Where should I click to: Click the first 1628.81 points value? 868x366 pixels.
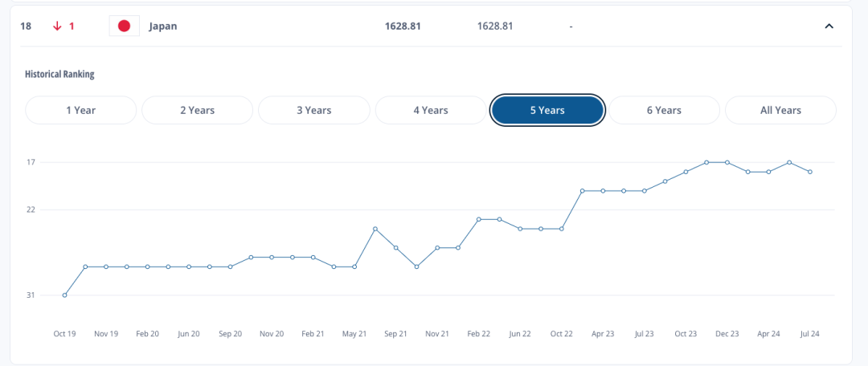pyautogui.click(x=403, y=26)
